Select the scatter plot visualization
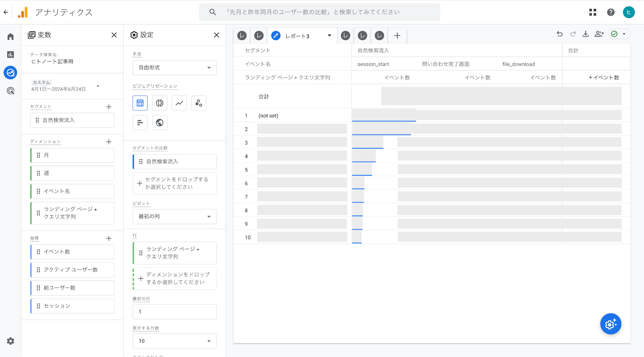 tap(199, 103)
